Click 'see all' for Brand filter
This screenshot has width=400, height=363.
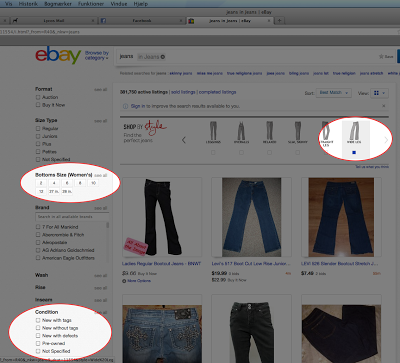(100, 208)
